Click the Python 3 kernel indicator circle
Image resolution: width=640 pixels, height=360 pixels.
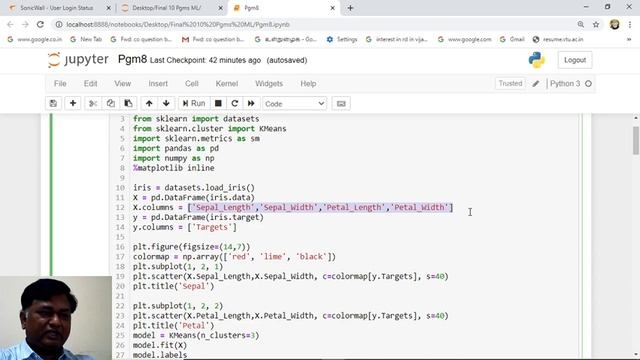[588, 84]
